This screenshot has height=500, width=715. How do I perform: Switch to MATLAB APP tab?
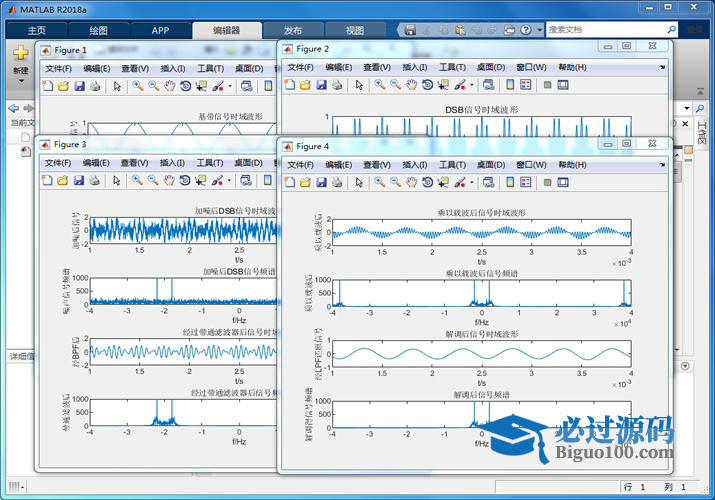tap(161, 31)
